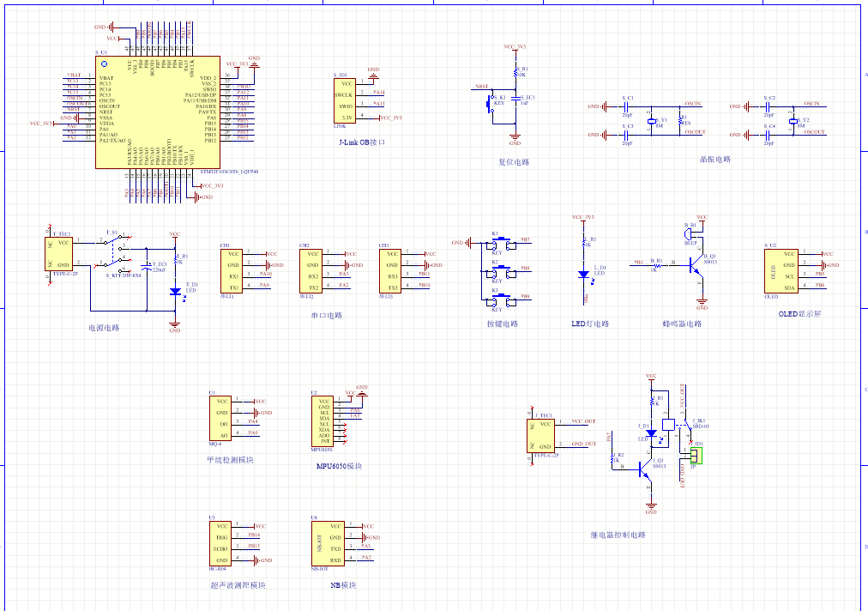Click the NB-IOT module U4 block
The width and height of the screenshot is (868, 611).
coord(322,542)
